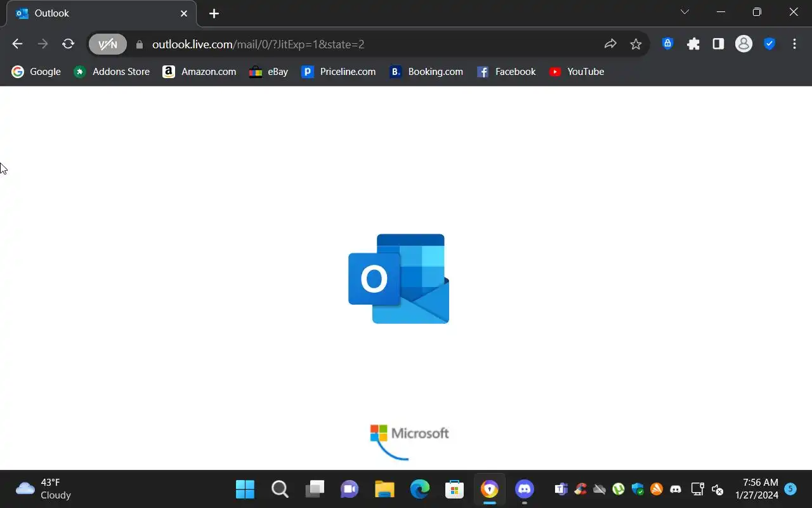Open the blue lock extension
The width and height of the screenshot is (812, 508).
667,44
